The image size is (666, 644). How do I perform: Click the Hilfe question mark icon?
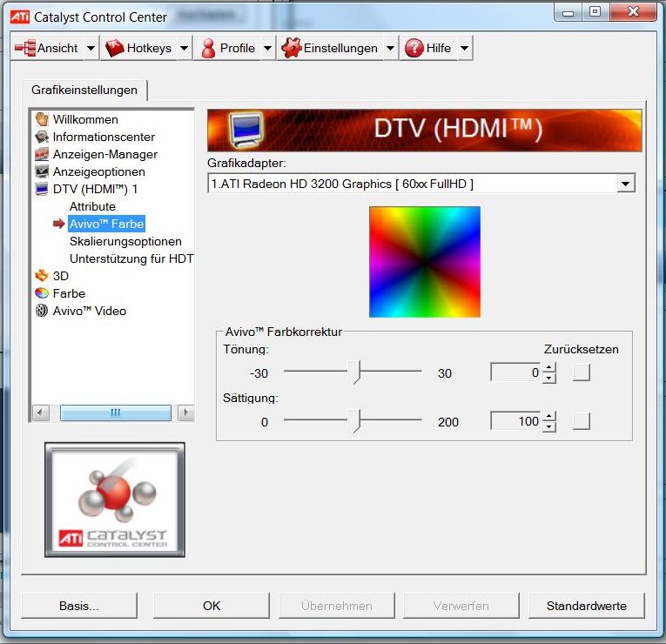(414, 49)
